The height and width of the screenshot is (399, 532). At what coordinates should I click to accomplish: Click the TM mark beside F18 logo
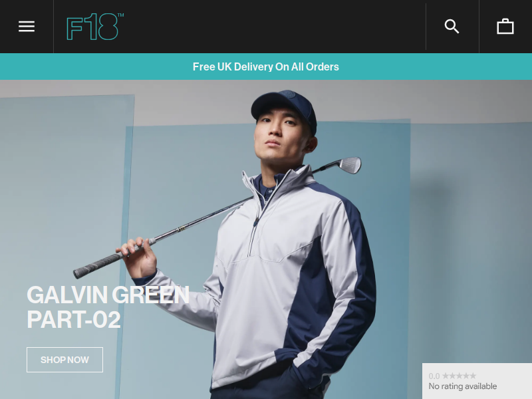coord(121,15)
